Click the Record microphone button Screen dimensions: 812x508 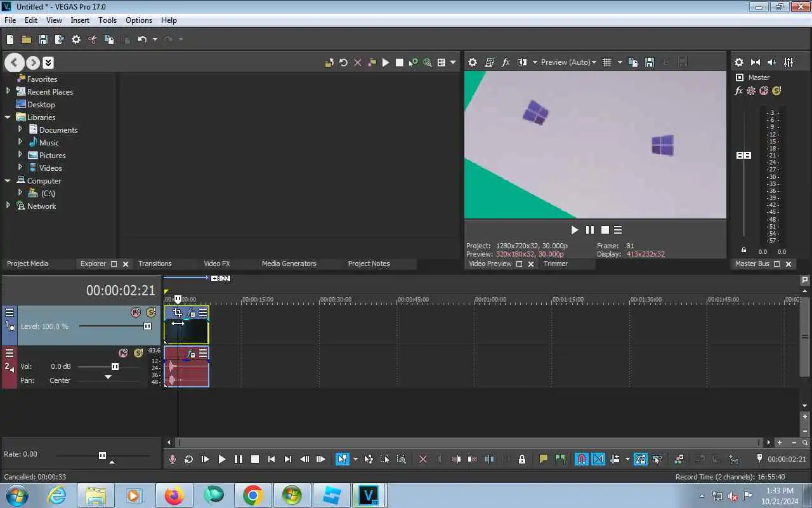[x=173, y=459]
